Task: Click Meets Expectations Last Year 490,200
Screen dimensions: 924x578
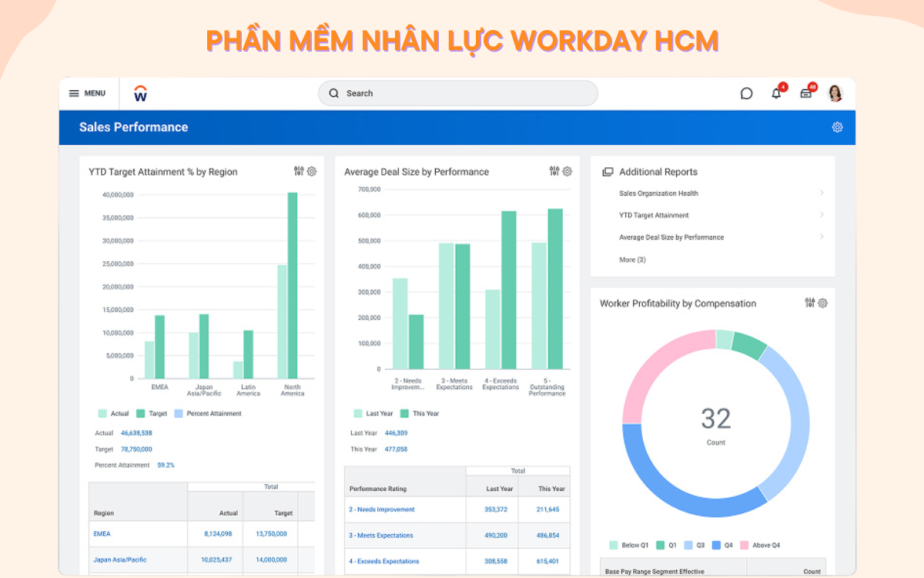Action: [496, 536]
